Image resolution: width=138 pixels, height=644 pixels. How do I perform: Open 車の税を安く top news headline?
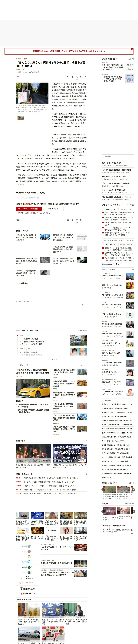(x=33, y=371)
